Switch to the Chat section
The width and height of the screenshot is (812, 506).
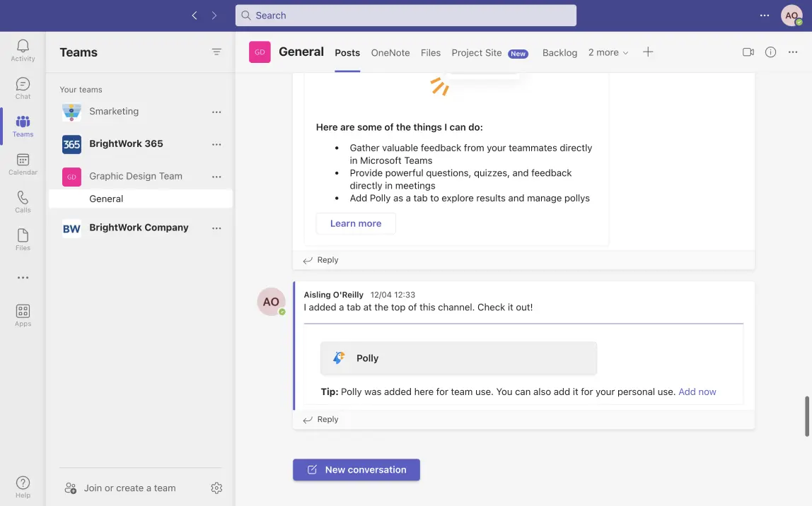[22, 86]
